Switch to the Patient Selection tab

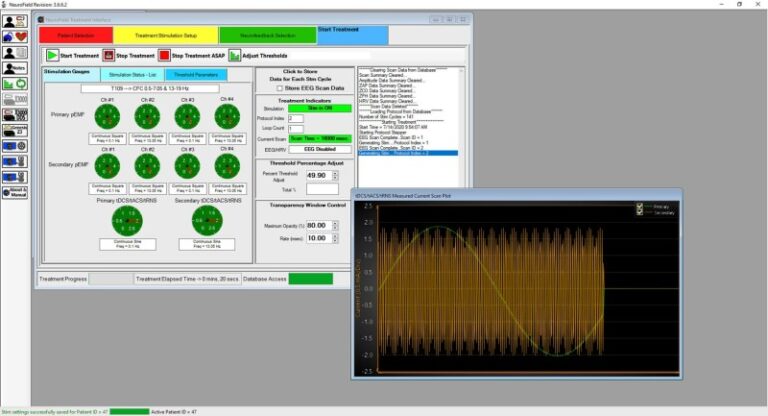[x=76, y=36]
